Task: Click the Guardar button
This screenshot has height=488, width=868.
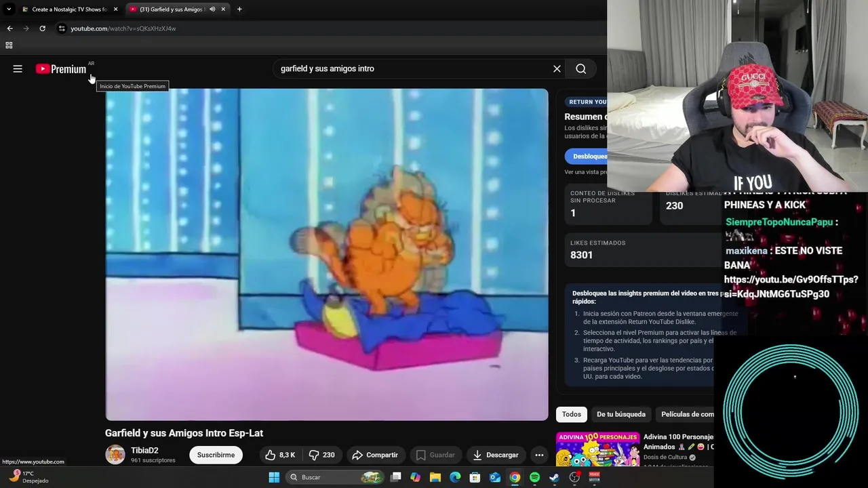Action: (435, 455)
